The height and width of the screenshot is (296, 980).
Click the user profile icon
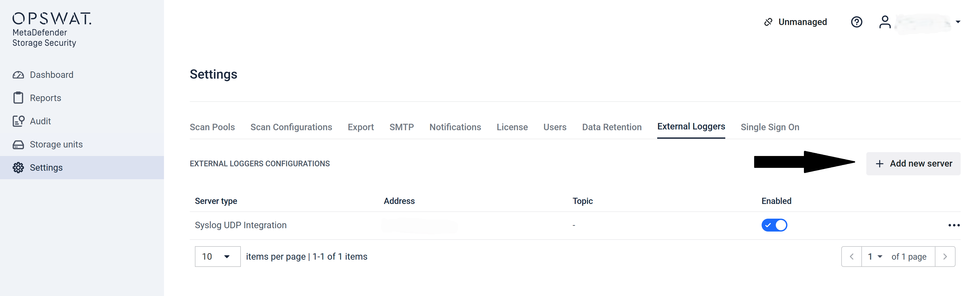click(885, 22)
